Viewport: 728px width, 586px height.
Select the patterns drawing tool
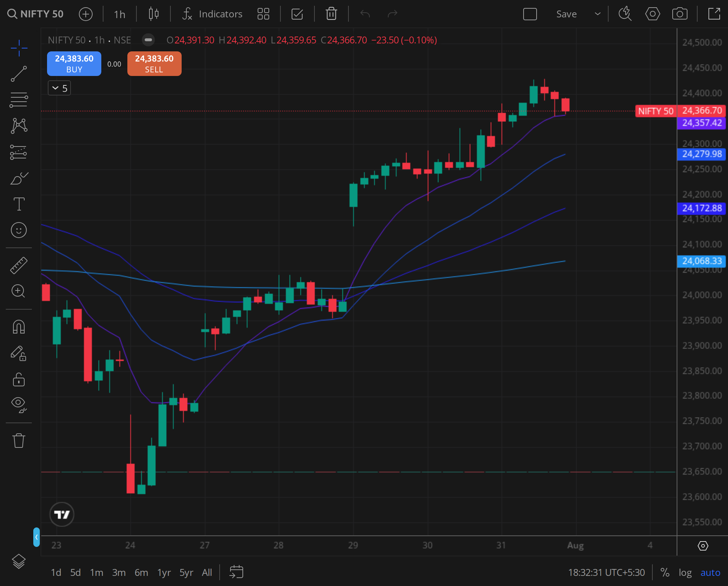[x=19, y=126]
